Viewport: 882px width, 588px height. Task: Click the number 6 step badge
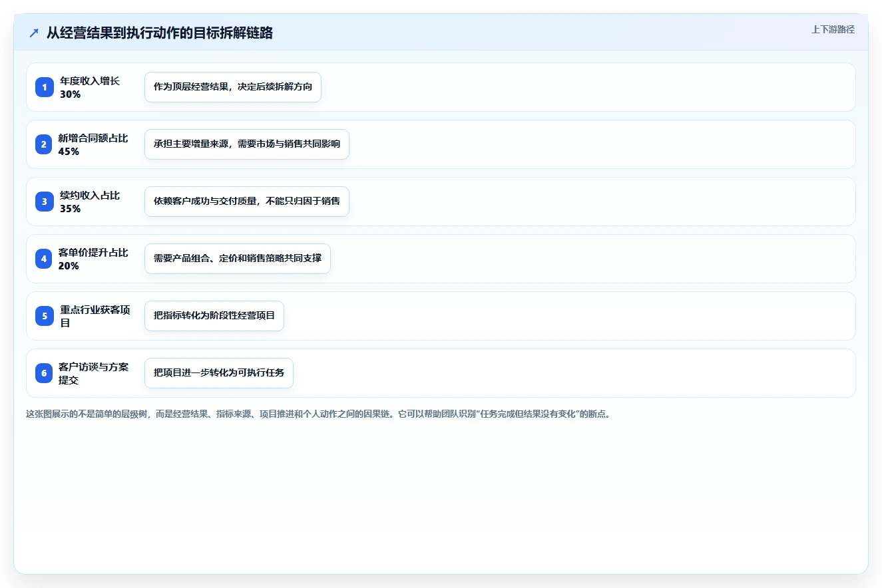[45, 373]
